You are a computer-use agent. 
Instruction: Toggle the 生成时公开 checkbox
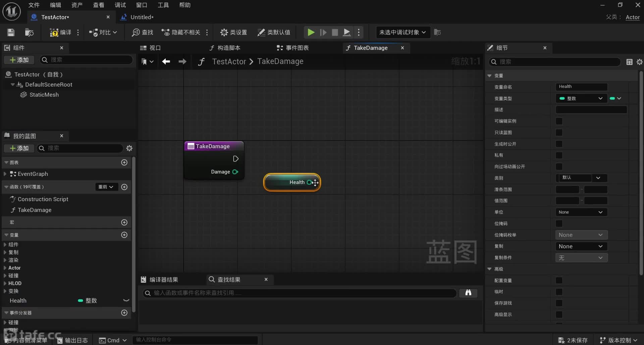tap(559, 144)
